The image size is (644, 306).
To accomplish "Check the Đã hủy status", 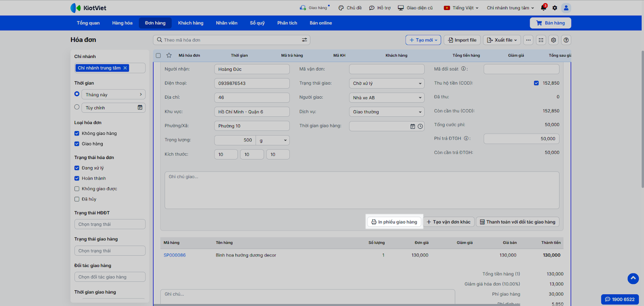I will (77, 199).
